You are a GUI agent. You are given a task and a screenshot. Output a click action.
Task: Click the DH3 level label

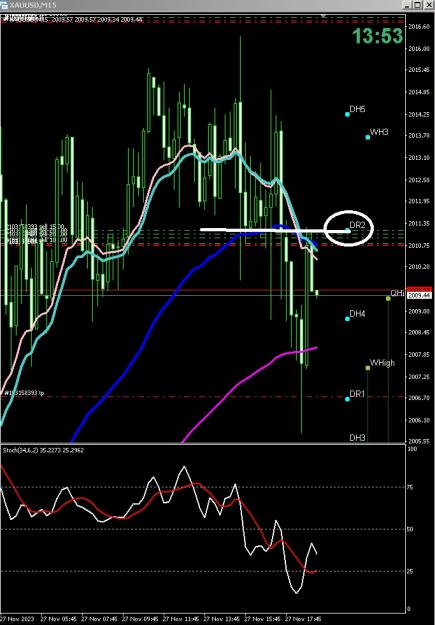coord(357,437)
